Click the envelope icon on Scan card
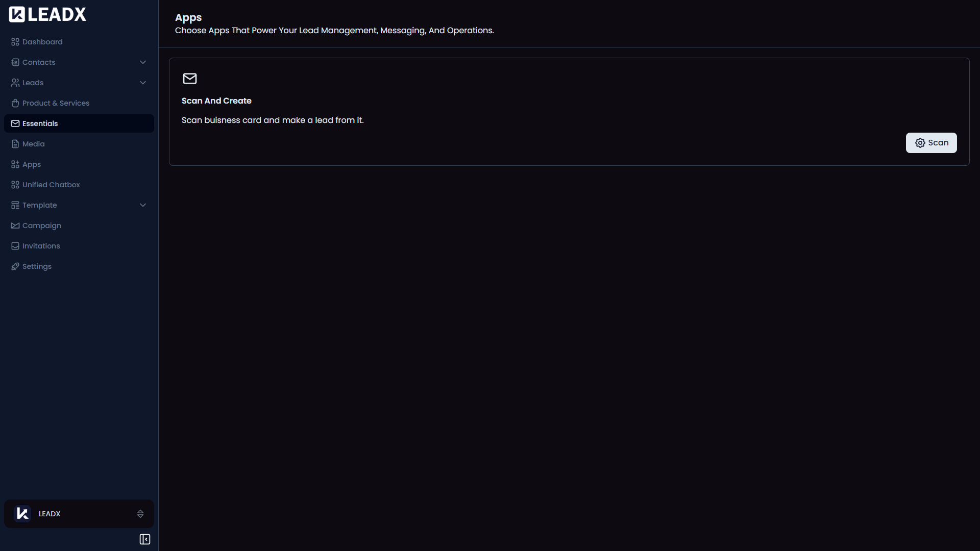 point(190,79)
